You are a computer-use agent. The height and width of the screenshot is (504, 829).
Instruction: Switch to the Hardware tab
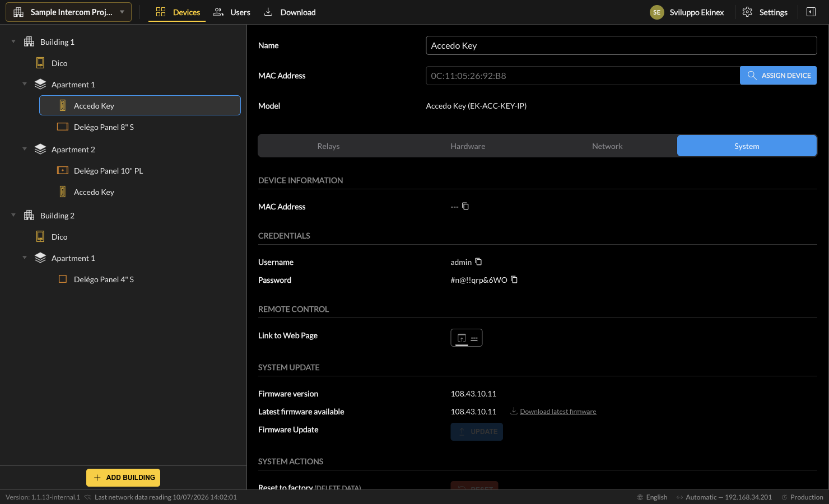468,146
